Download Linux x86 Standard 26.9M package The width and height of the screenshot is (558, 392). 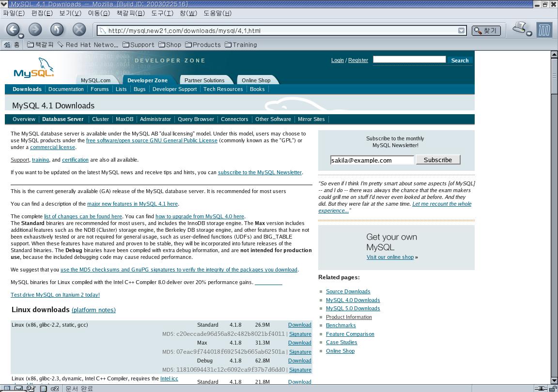click(300, 325)
